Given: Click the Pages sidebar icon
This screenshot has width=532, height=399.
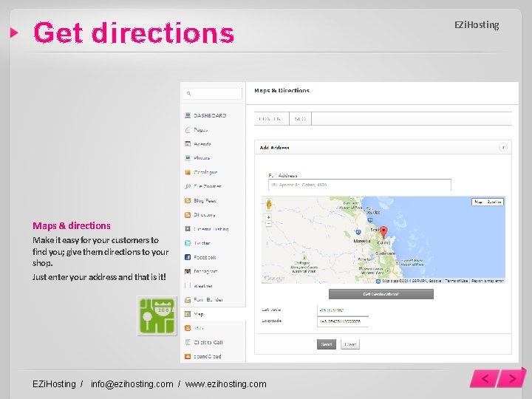Looking at the screenshot, I should (x=188, y=129).
